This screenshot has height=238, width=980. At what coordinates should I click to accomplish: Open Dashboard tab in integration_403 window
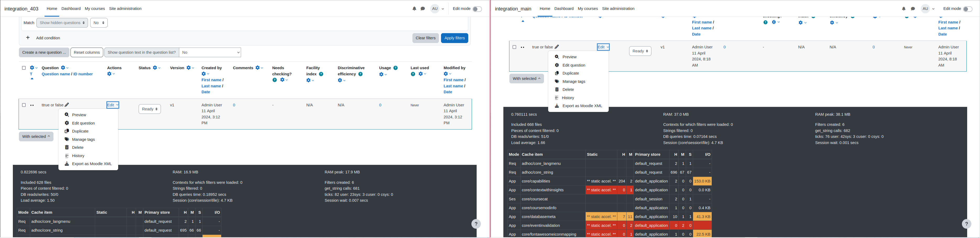71,8
